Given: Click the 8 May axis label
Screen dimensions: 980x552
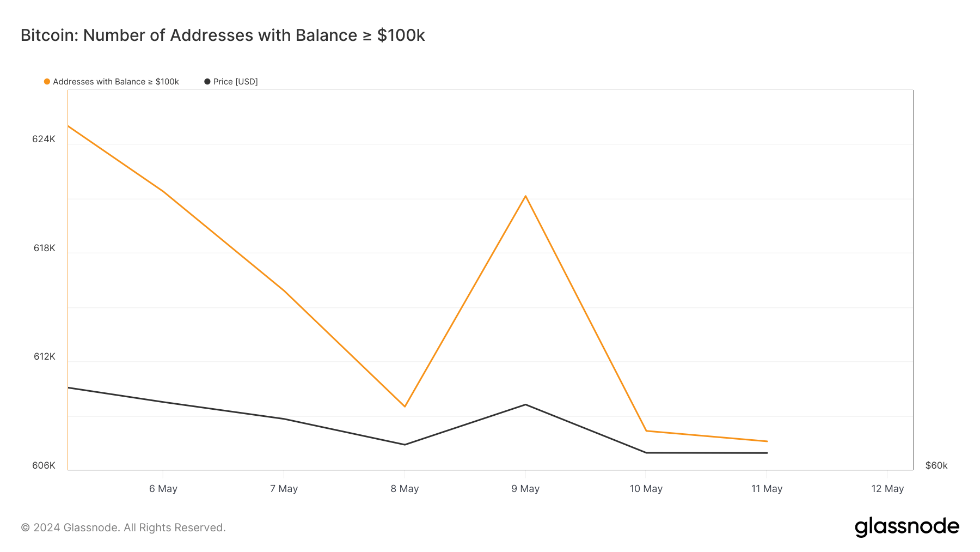Looking at the screenshot, I should click(405, 489).
